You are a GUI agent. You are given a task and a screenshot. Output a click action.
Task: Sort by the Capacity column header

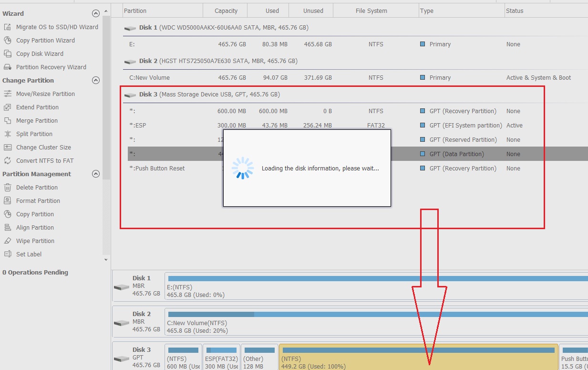pyautogui.click(x=226, y=11)
